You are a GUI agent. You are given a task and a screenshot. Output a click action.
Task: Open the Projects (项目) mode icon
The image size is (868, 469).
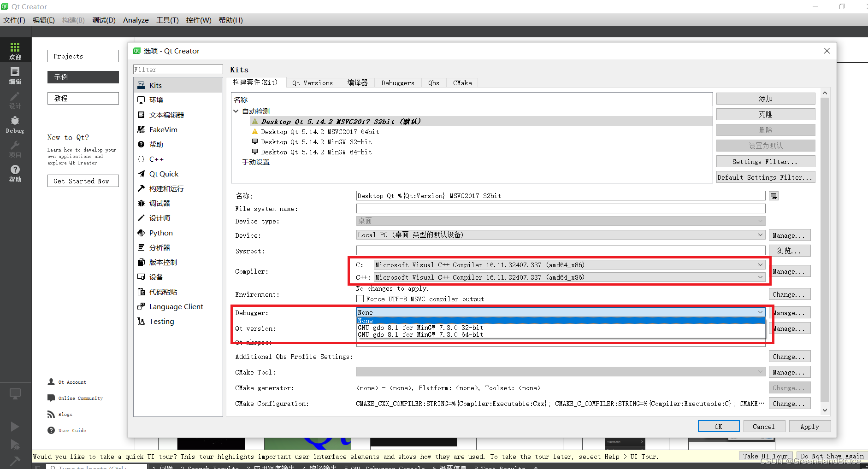15,149
